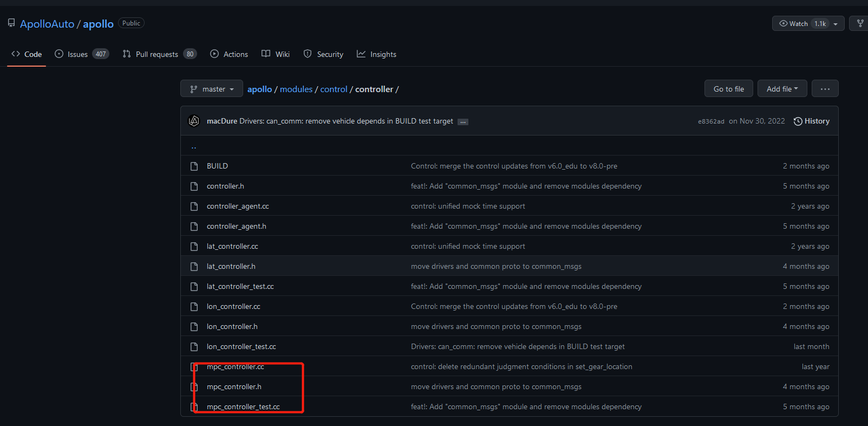This screenshot has height=426, width=868.
Task: Open the macDure author link
Action: [x=222, y=121]
